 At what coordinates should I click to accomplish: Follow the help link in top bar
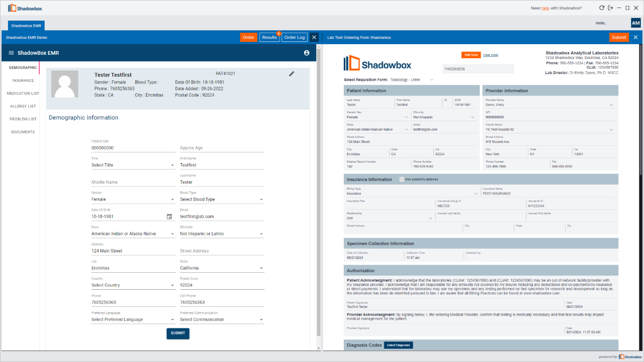pyautogui.click(x=546, y=8)
